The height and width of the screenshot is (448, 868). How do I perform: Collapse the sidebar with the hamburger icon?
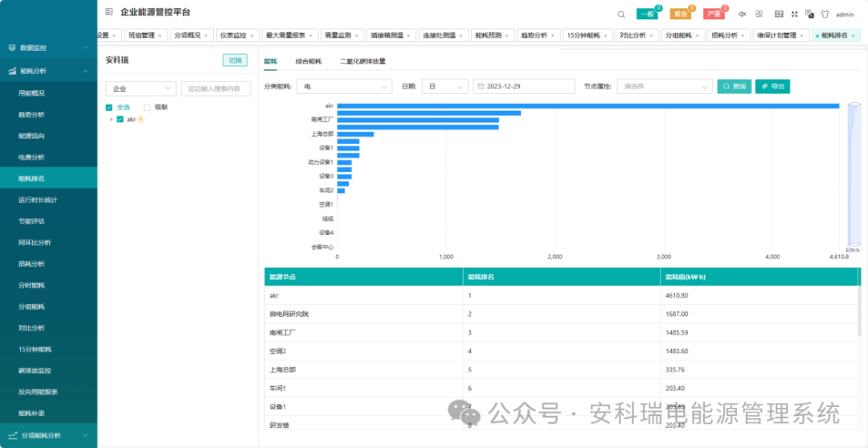click(108, 11)
